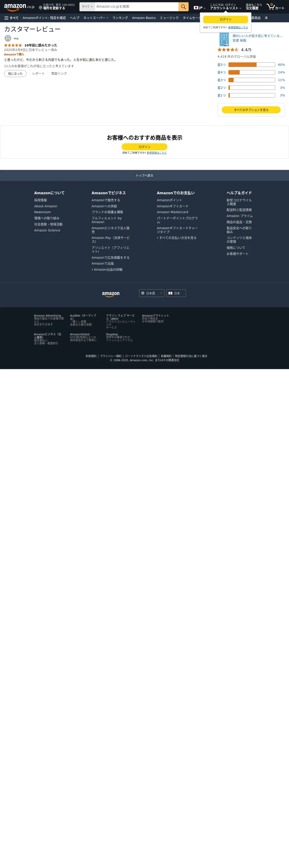Open Amazonポイント: 残高を確認 nav item
The width and height of the screenshot is (289, 868).
[x=44, y=18]
